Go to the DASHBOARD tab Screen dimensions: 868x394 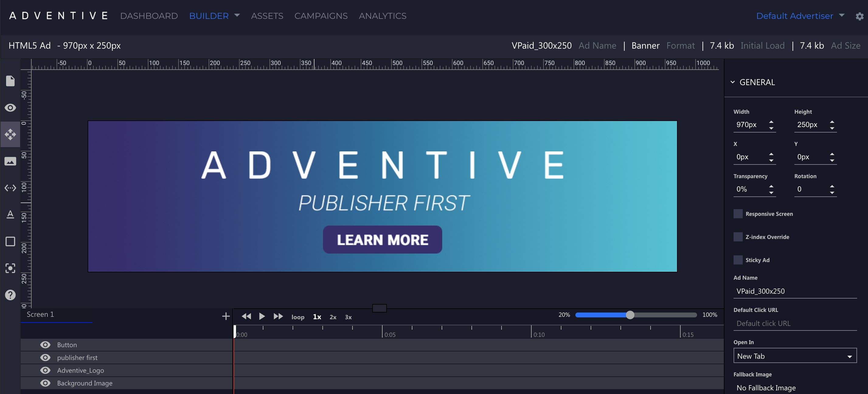[x=149, y=16]
